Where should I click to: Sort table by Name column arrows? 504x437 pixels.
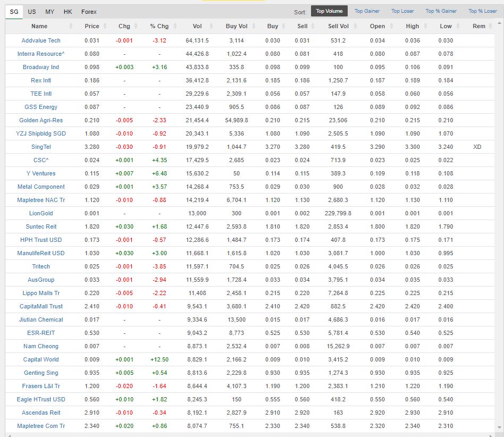point(71,27)
